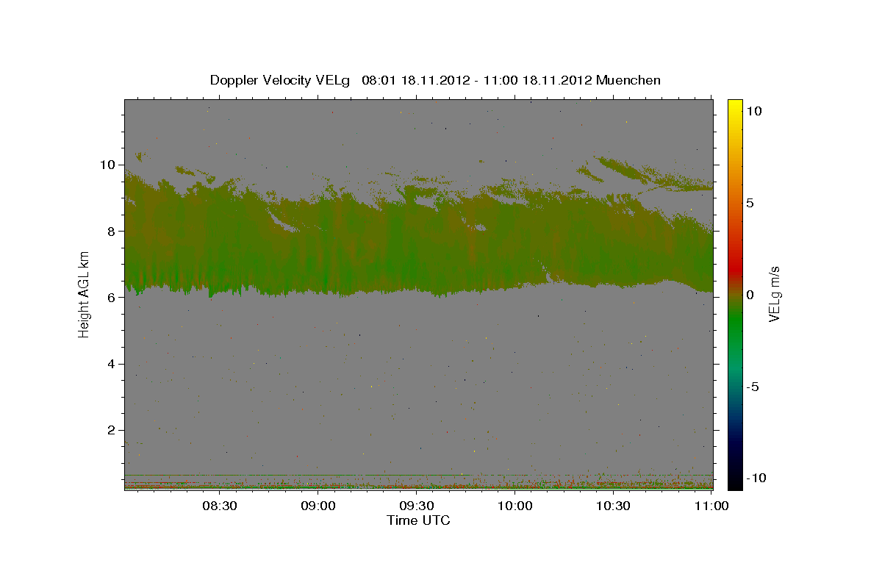Click the 09:30 time tick label
The height and width of the screenshot is (588, 882).
[x=417, y=506]
